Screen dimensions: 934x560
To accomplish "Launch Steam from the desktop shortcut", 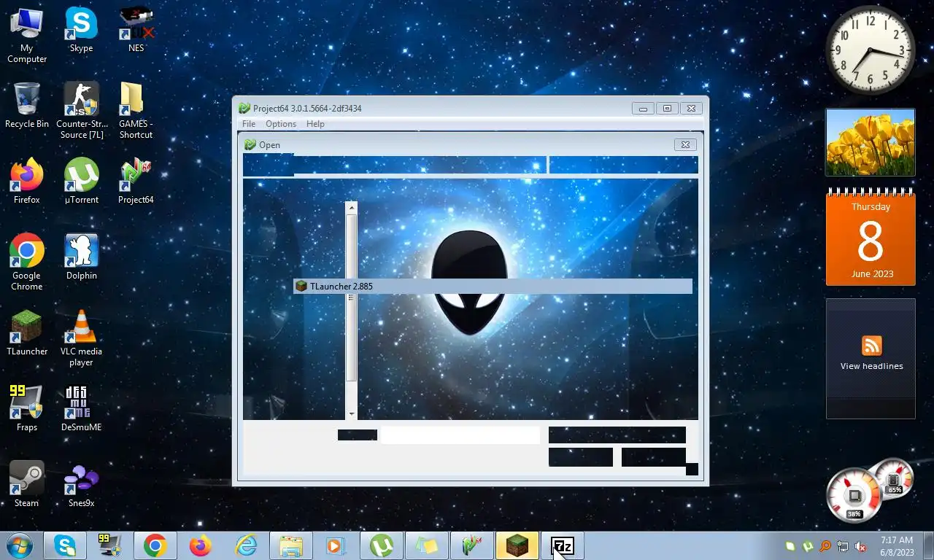I will tap(27, 485).
